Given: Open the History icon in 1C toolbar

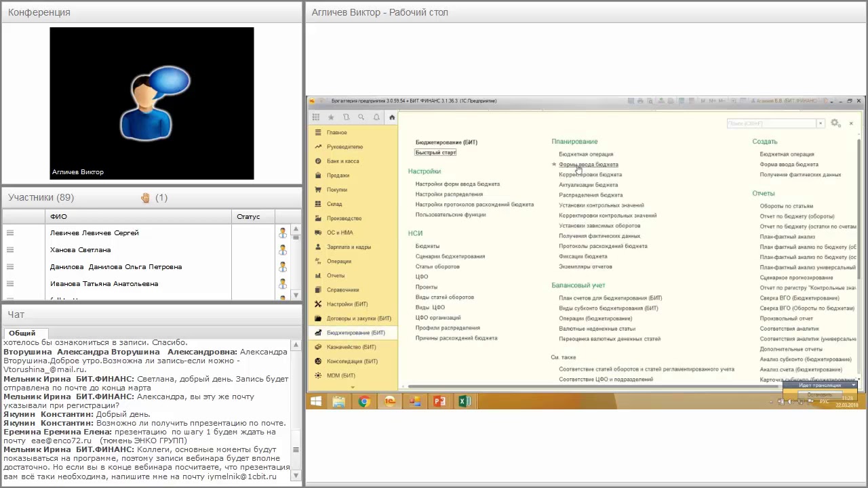Looking at the screenshot, I should pyautogui.click(x=346, y=117).
